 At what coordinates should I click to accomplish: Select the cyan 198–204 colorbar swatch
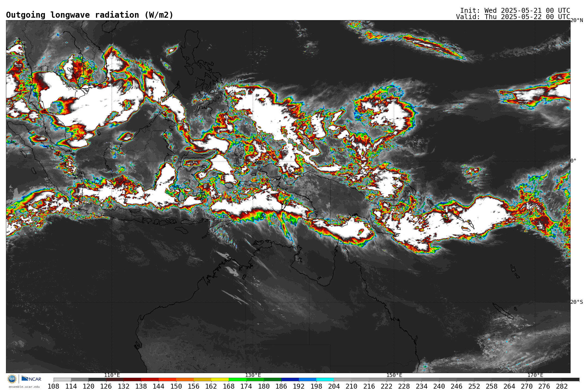tap(325, 380)
